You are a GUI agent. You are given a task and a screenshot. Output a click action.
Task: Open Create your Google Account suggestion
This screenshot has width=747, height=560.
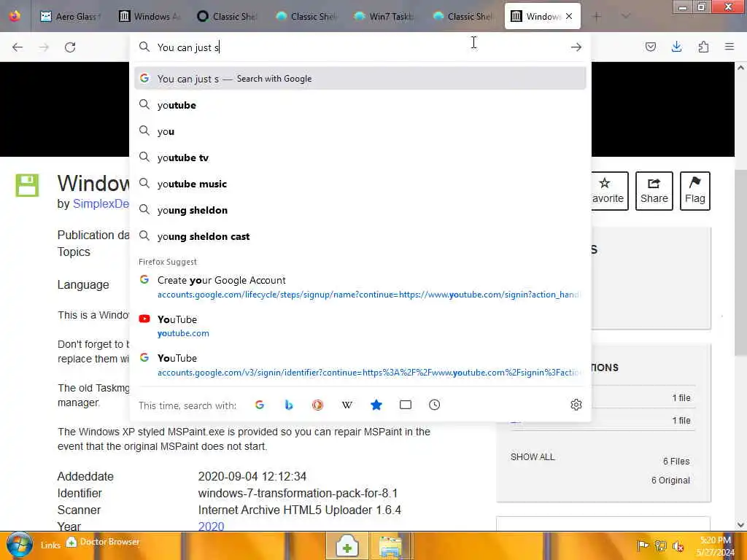coord(360,287)
